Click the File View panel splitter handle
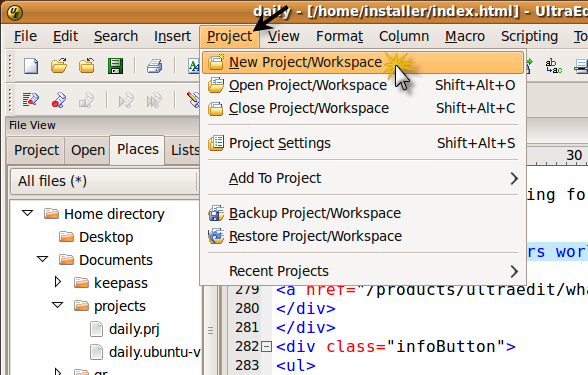588x375 pixels. (x=210, y=330)
